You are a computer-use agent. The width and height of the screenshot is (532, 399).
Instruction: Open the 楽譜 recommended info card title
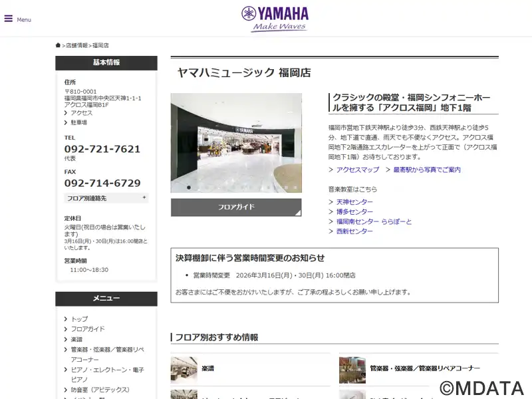coord(207,368)
